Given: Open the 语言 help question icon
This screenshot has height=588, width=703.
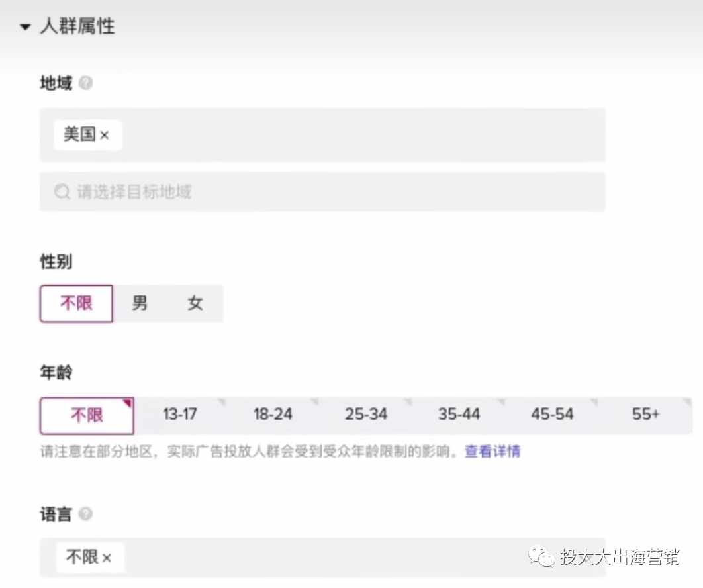Looking at the screenshot, I should (85, 514).
